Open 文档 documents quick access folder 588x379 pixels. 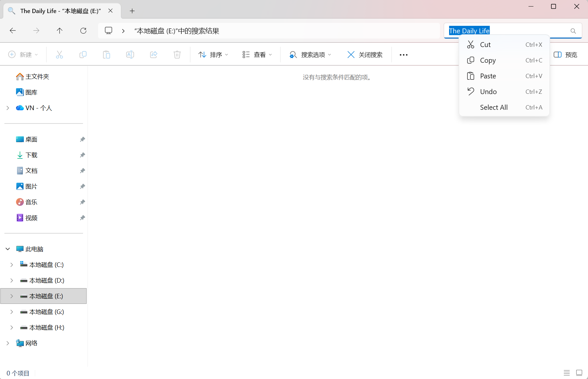pyautogui.click(x=27, y=171)
